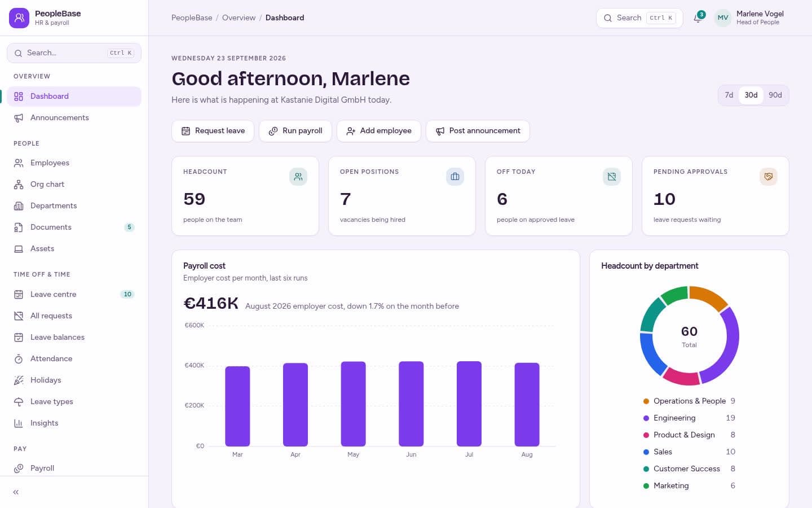This screenshot has height=508, width=812.
Task: Click the PeopleBase logo icon
Action: (19, 17)
